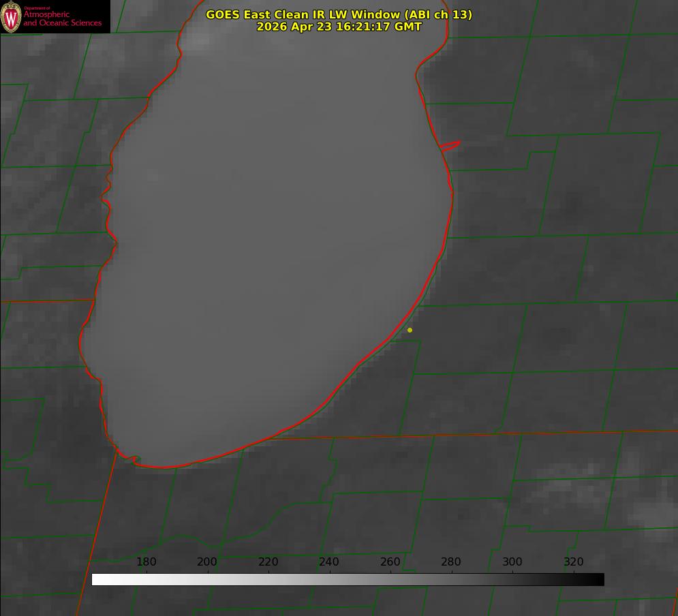Click the UW crest logo icon
This screenshot has width=678, height=616.
(x=11, y=16)
